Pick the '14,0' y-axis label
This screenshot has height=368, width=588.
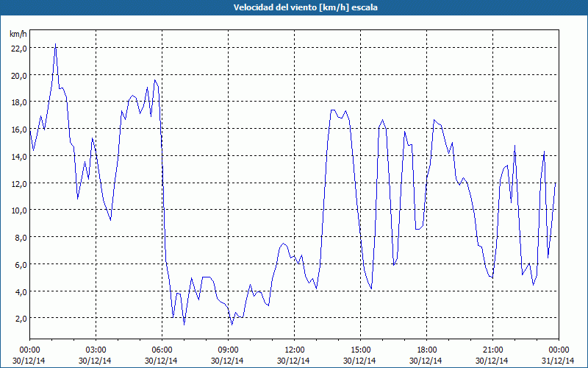(x=19, y=156)
